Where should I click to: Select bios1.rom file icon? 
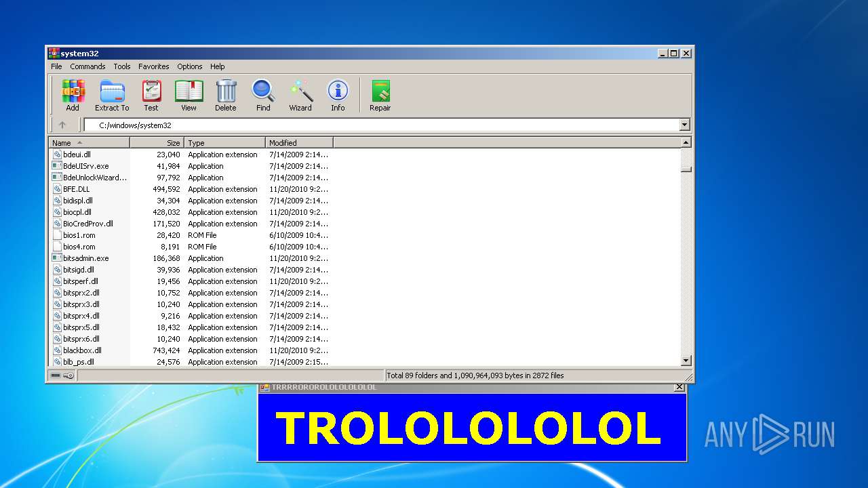coord(57,235)
